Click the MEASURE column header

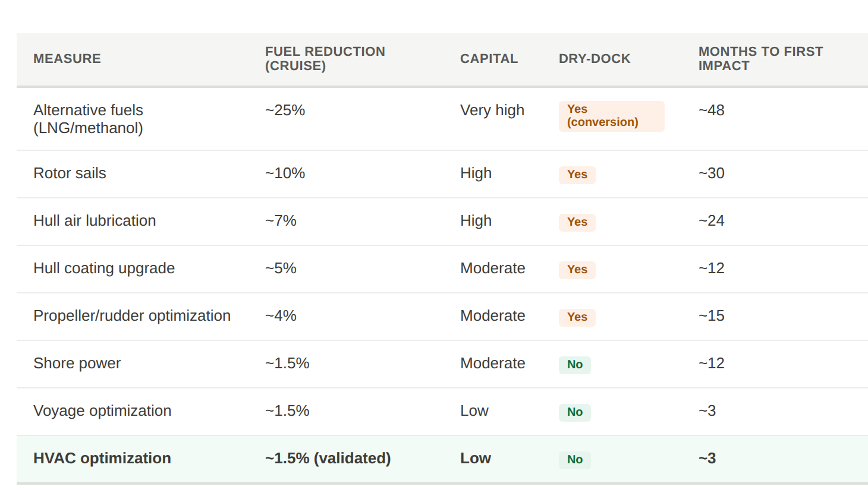click(67, 59)
